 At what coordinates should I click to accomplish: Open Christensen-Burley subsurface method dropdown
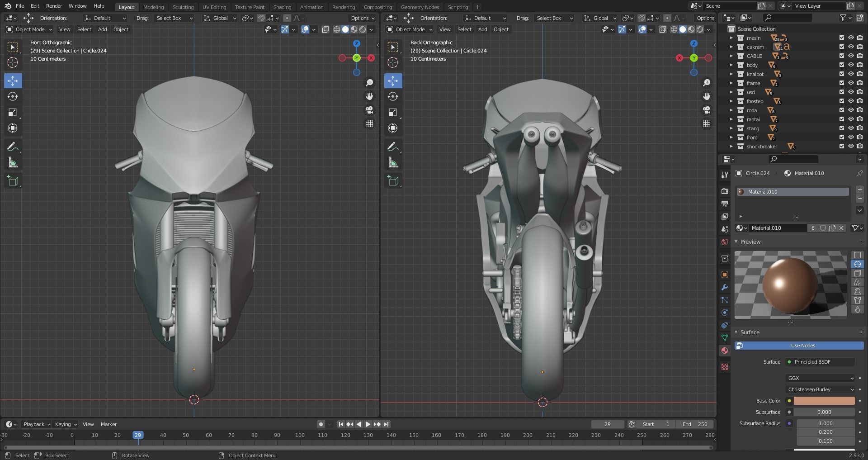[x=820, y=389]
